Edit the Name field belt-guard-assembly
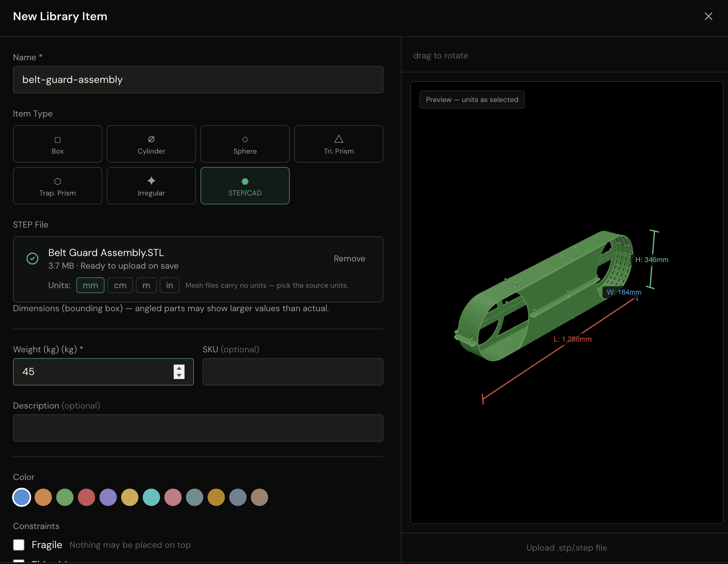Screen dimensions: 728x564 pyautogui.click(x=198, y=80)
